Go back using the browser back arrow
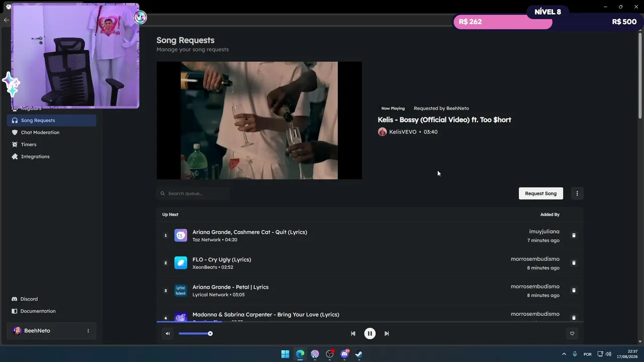The height and width of the screenshot is (362, 644). [x=6, y=20]
